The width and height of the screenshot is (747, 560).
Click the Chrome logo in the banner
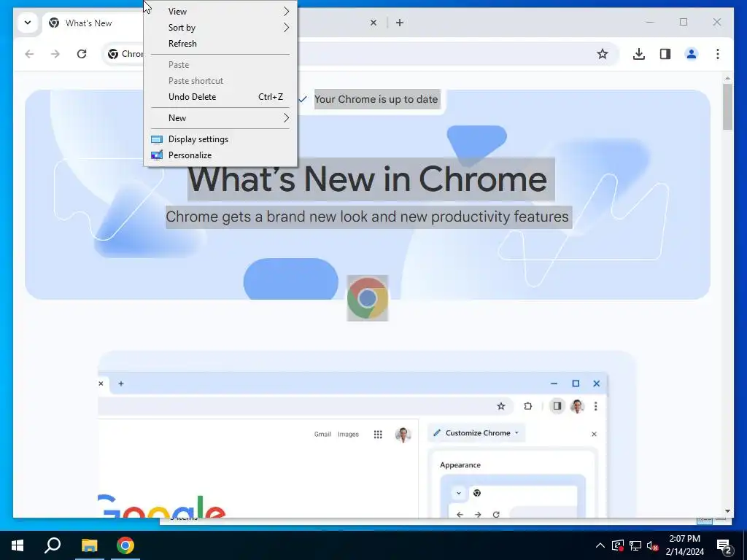368,298
